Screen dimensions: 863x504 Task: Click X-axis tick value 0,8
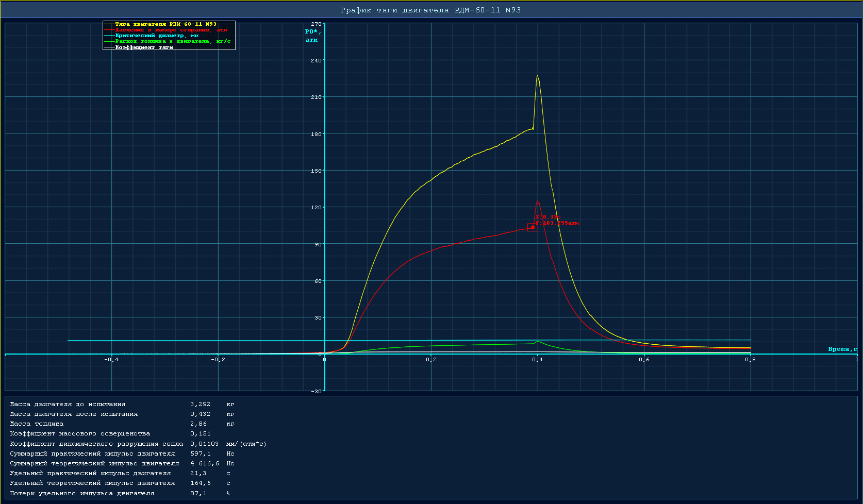coord(750,360)
